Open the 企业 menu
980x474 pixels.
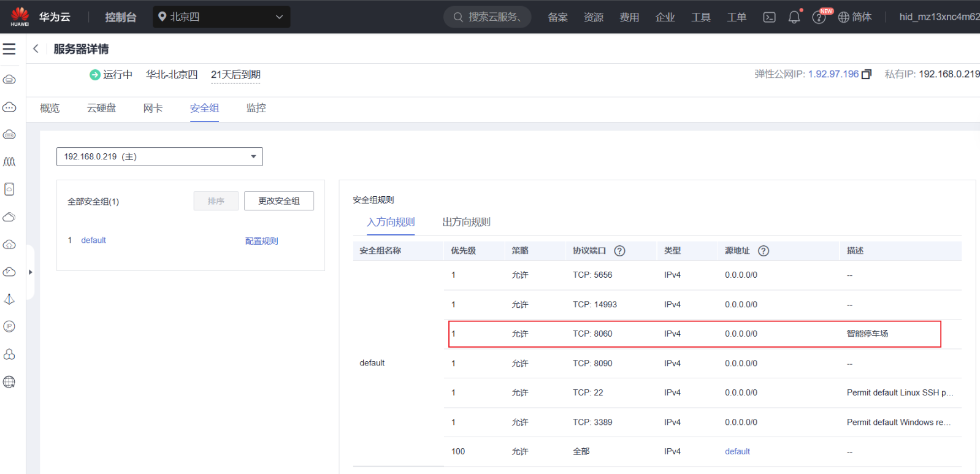click(665, 17)
